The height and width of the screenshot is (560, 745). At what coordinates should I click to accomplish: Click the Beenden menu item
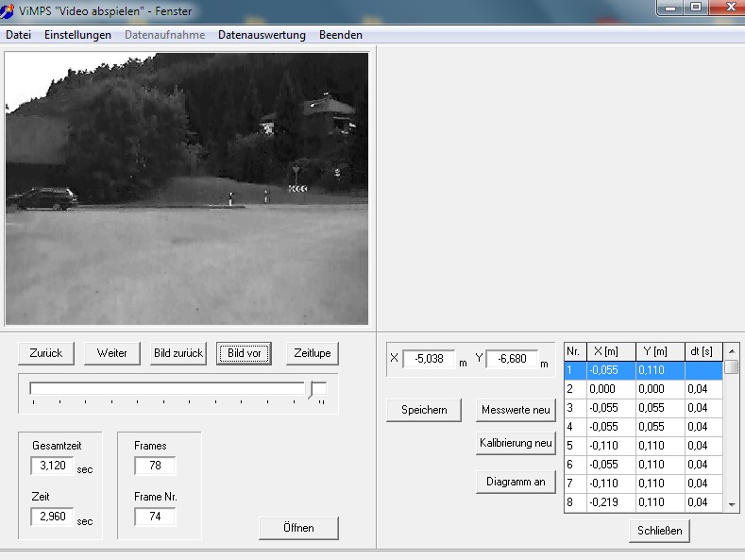[341, 35]
